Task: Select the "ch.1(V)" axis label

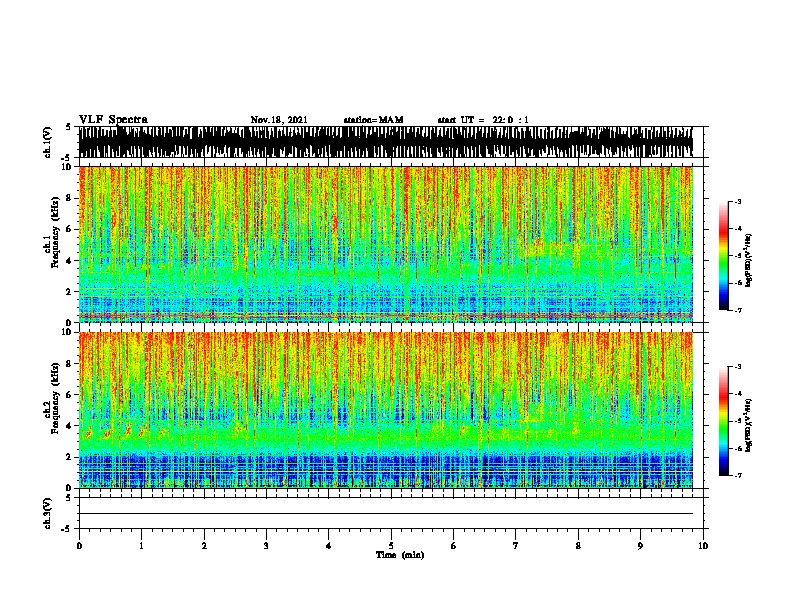Action: [x=48, y=142]
